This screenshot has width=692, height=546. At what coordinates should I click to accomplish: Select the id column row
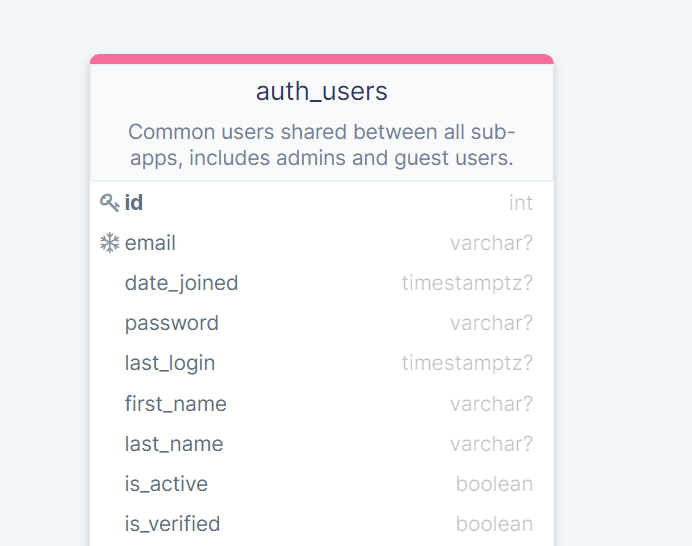pyautogui.click(x=322, y=203)
